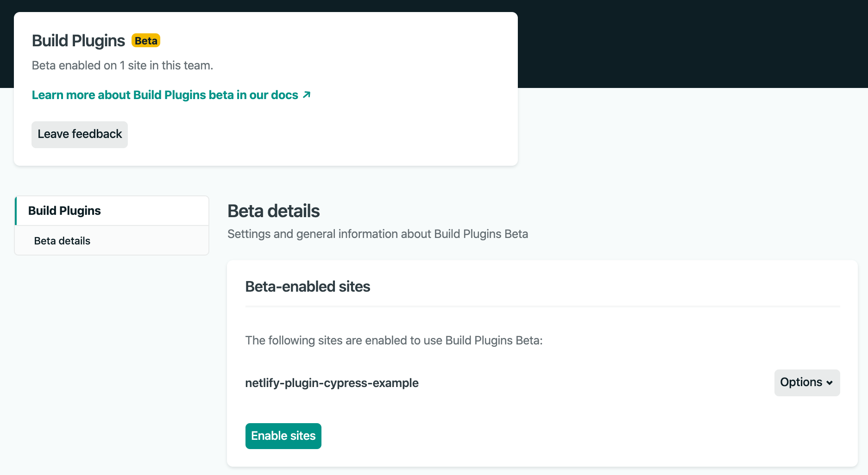Select Build Plugins in the sidebar
Image resolution: width=868 pixels, height=475 pixels.
(65, 211)
